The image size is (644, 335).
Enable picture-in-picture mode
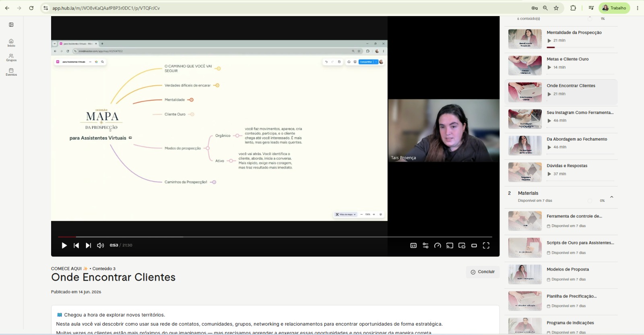462,246
